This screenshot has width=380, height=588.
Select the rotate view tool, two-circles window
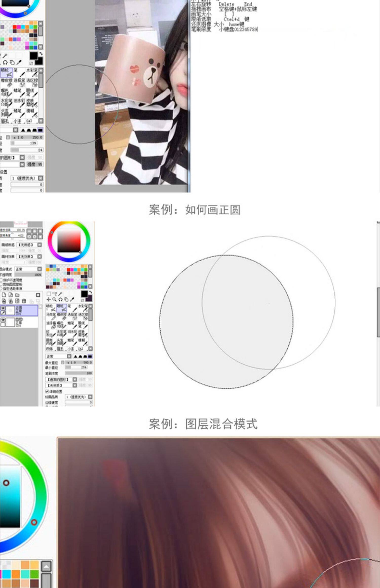coord(60,300)
